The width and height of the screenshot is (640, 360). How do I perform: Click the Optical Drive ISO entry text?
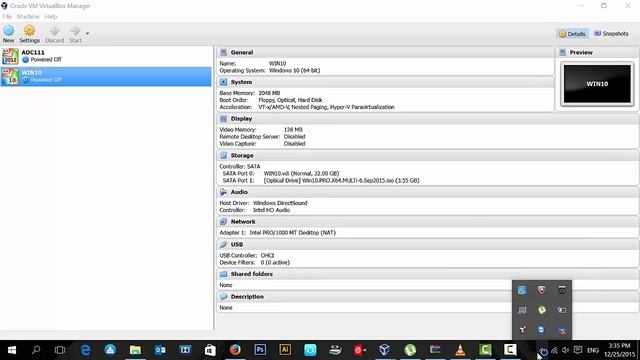click(342, 180)
